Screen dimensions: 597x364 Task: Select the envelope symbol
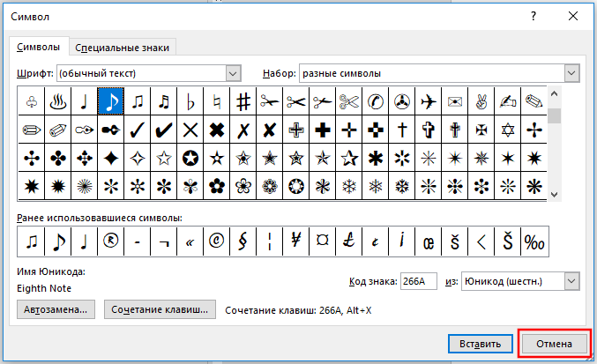click(x=455, y=101)
